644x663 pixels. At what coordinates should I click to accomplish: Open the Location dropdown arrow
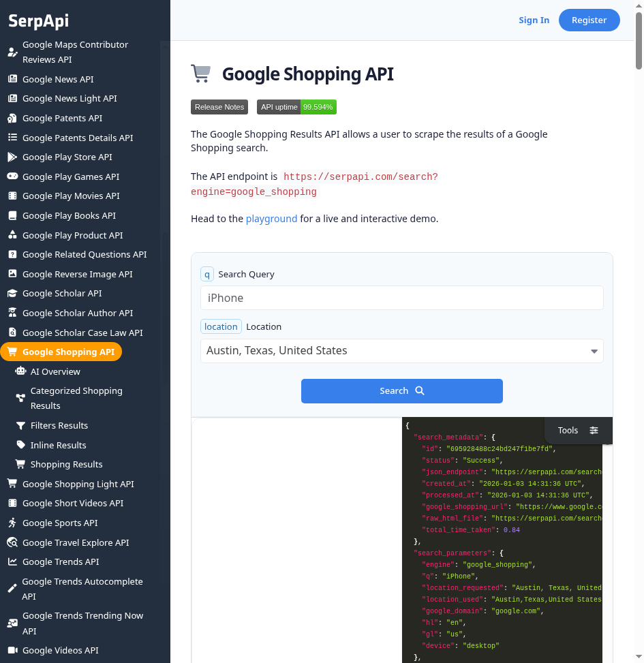coord(594,352)
